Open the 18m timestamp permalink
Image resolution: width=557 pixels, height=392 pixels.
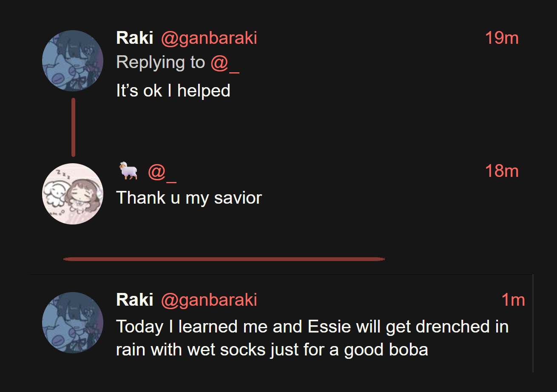click(x=502, y=171)
